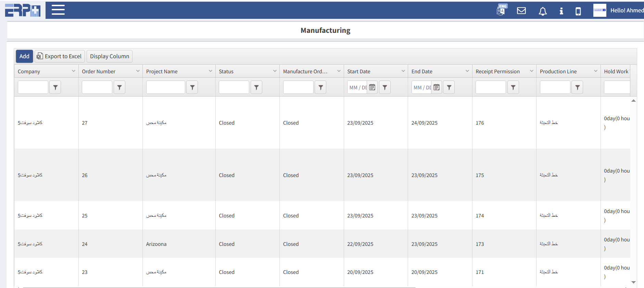Sort by the Project Name column header
Image resolution: width=644 pixels, height=288 pixels.
[162, 72]
